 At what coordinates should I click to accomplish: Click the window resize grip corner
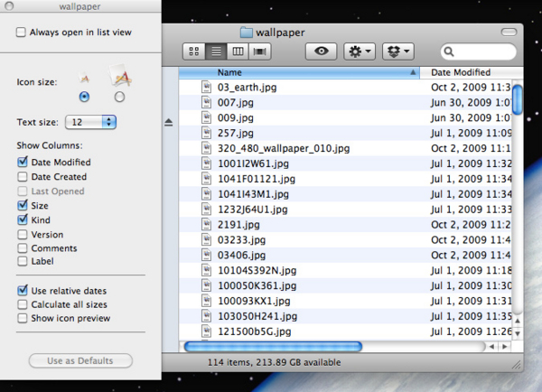coord(517,366)
